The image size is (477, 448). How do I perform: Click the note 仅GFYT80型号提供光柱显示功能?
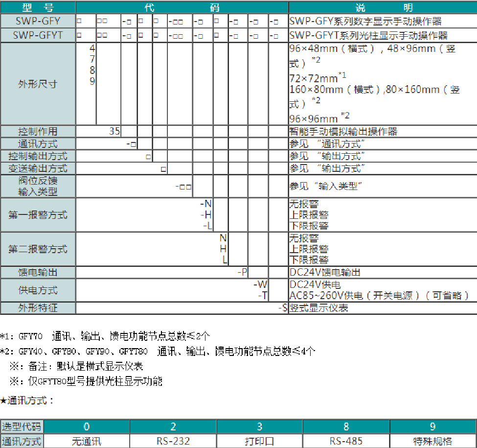tap(95, 381)
